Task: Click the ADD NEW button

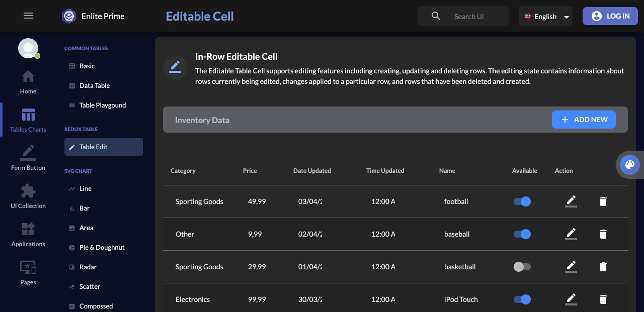Action: [584, 120]
